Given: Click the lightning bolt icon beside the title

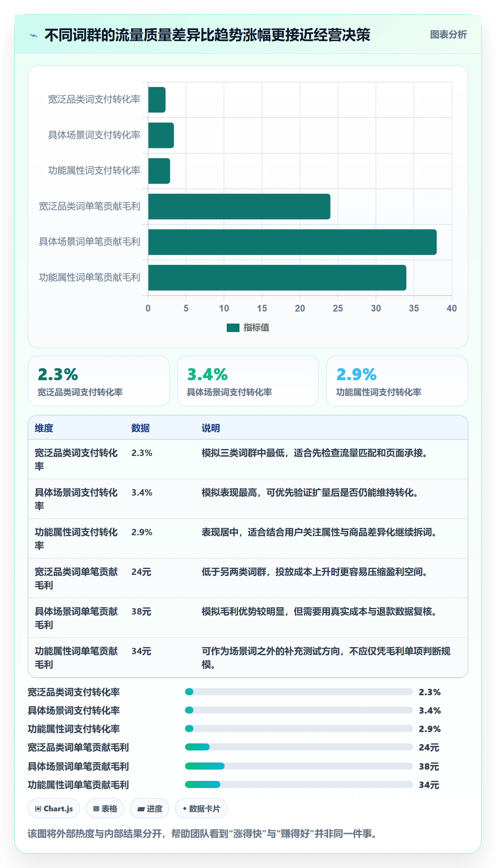Looking at the screenshot, I should tap(34, 35).
